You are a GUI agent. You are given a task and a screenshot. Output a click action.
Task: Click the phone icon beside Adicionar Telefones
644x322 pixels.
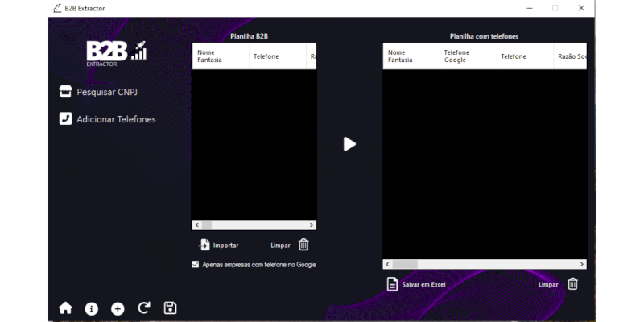(65, 118)
